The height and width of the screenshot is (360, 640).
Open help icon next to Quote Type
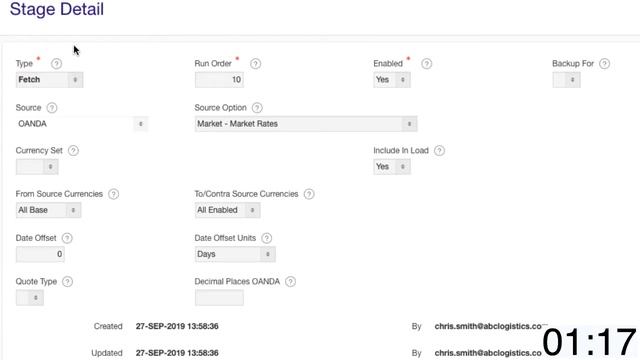(x=68, y=282)
